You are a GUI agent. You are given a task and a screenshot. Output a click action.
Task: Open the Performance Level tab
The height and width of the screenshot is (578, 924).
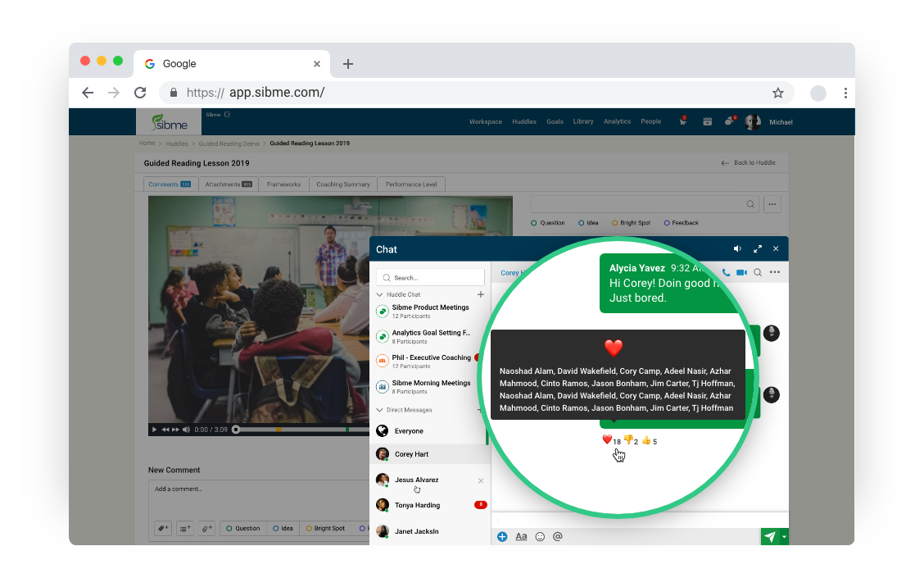[x=411, y=184]
